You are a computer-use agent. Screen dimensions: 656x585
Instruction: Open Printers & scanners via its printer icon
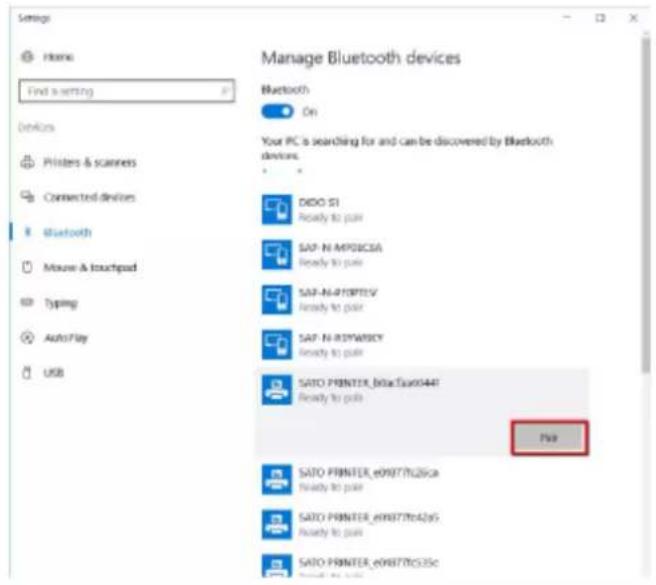tap(28, 162)
